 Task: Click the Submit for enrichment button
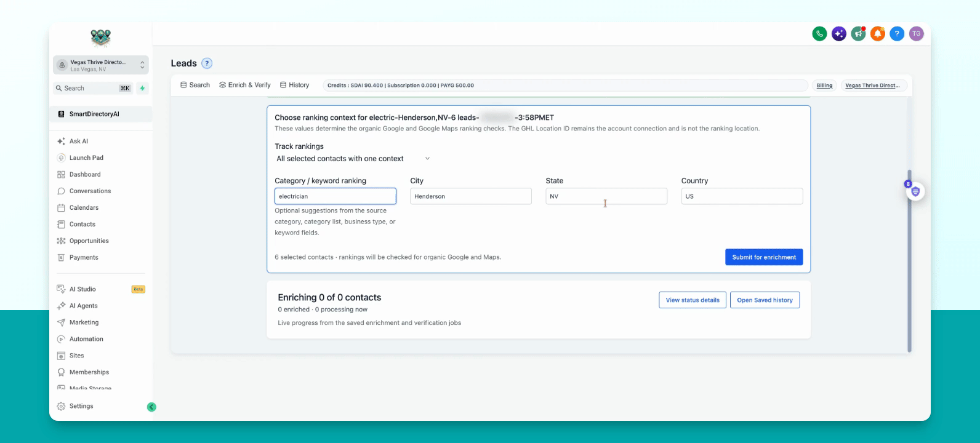click(x=764, y=257)
